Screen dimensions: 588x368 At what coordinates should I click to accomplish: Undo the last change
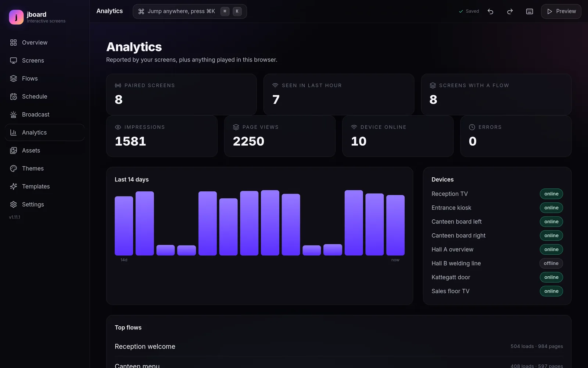(x=490, y=11)
